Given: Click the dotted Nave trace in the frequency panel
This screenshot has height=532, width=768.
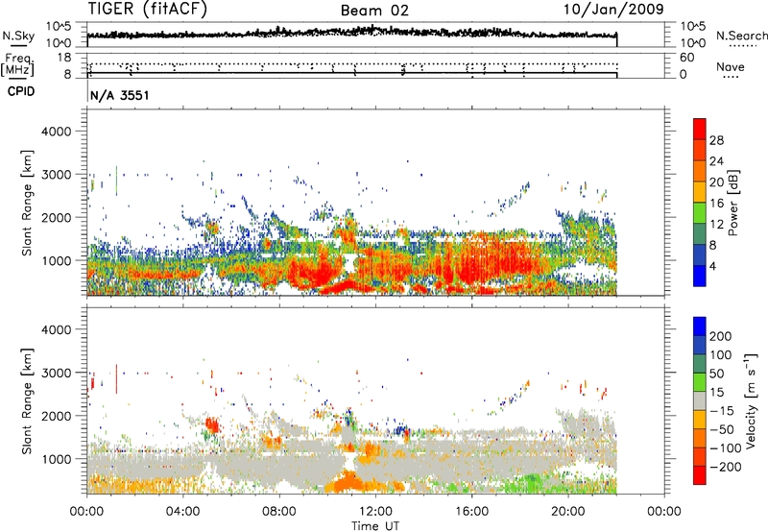Looking at the screenshot, I should coord(351,64).
